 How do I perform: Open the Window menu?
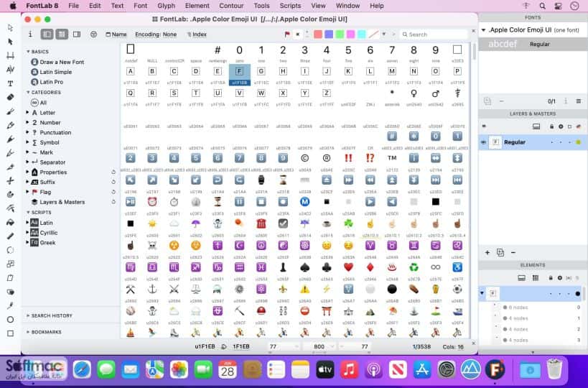(347, 6)
